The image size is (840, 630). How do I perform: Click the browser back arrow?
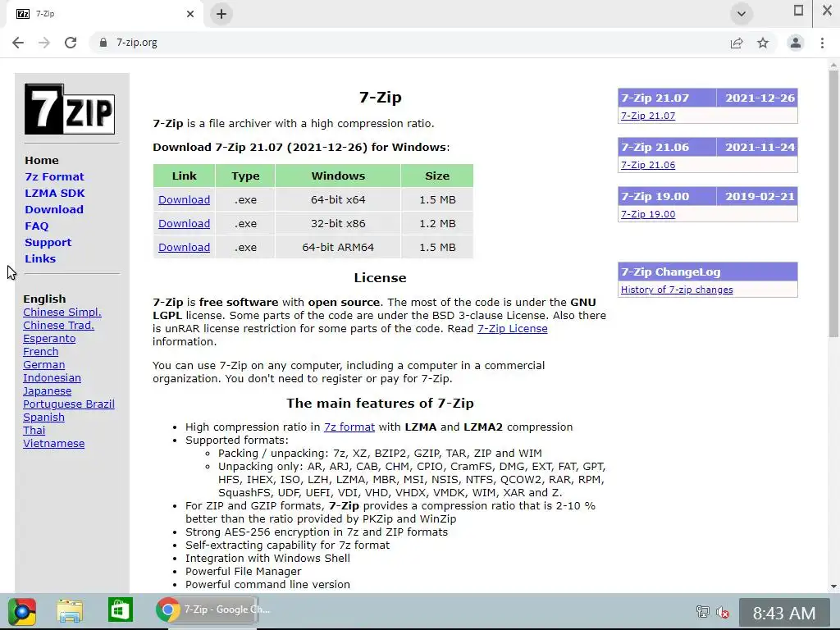[x=18, y=43]
